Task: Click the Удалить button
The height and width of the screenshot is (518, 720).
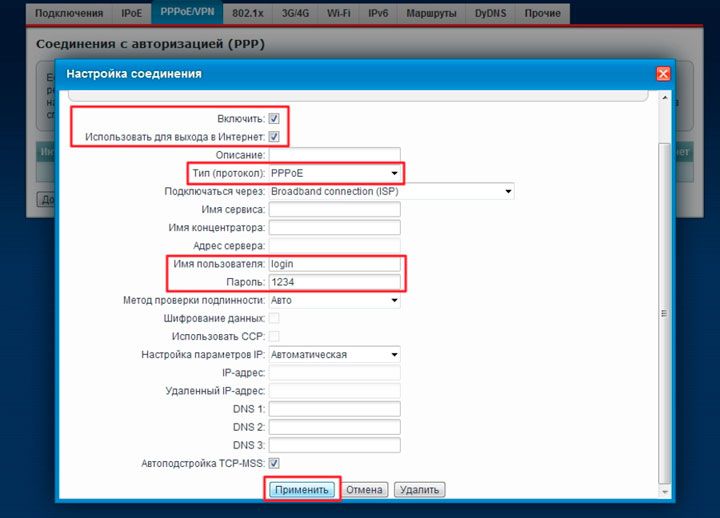Action: (419, 490)
